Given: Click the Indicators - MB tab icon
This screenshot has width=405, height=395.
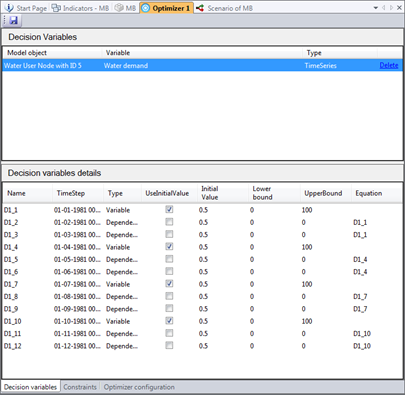Looking at the screenshot, I should click(x=56, y=8).
